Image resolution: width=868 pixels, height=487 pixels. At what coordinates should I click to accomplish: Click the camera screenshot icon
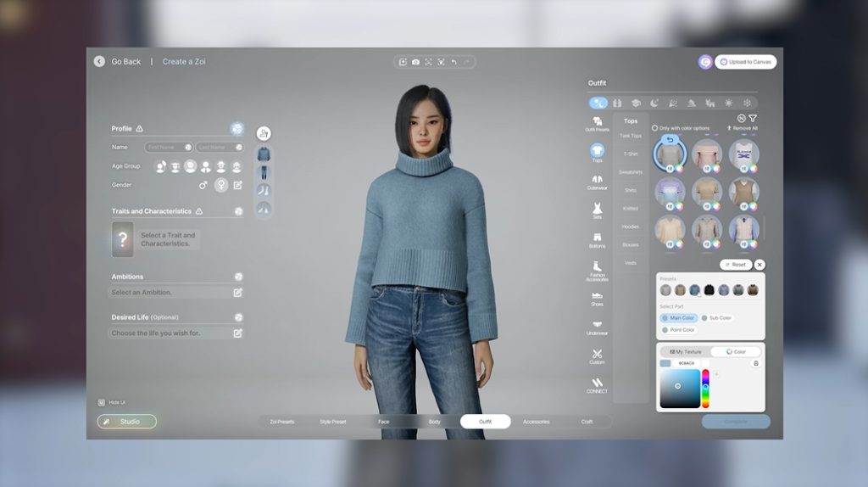[x=415, y=62]
